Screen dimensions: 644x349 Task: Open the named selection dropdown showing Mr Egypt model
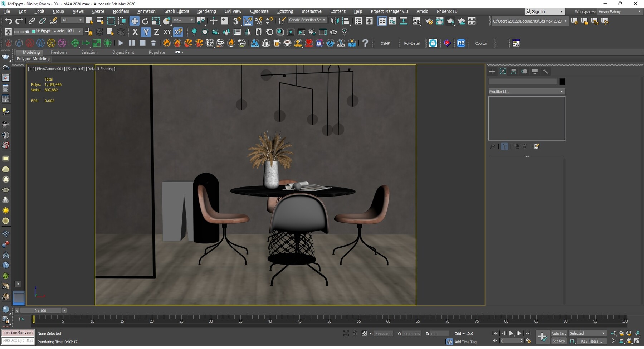(79, 31)
